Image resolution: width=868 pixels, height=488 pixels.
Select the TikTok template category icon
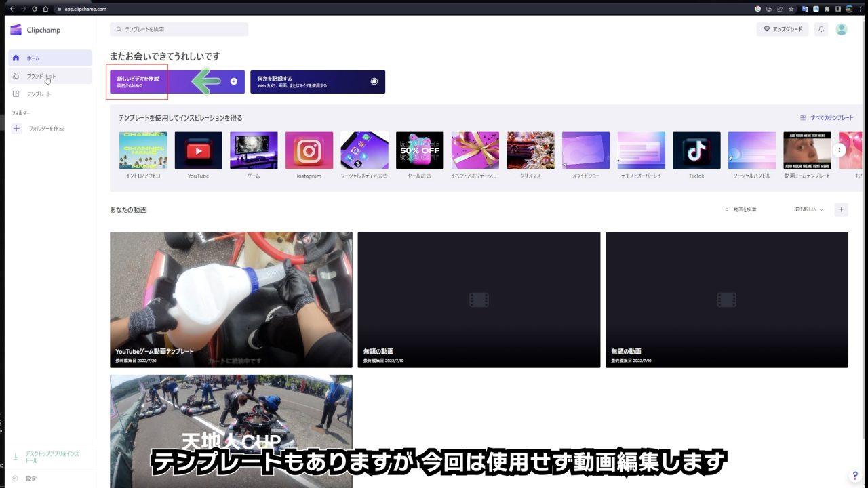[696, 150]
